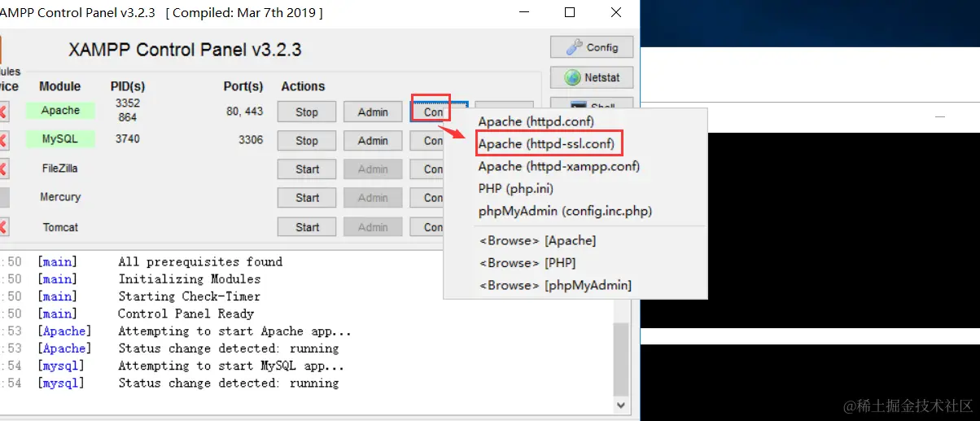Click log line Starting Check-Timer
The width and height of the screenshot is (980, 421).
[x=189, y=296]
